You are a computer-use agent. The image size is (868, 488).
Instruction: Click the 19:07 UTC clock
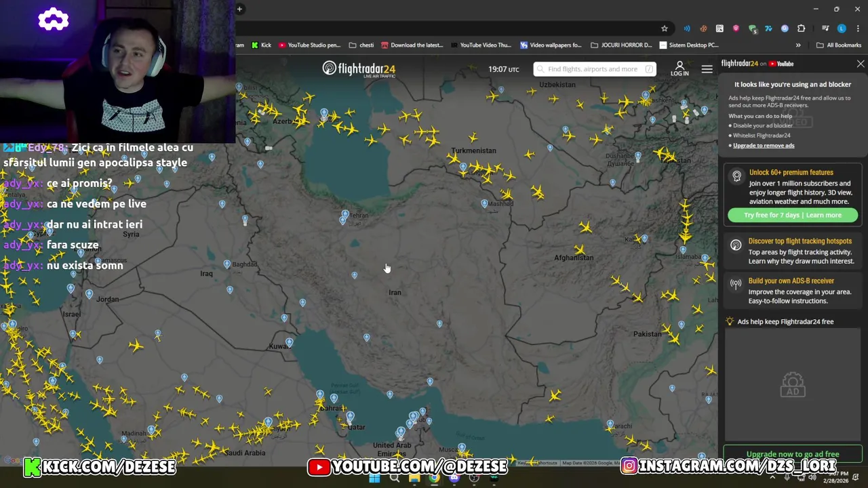tap(503, 69)
